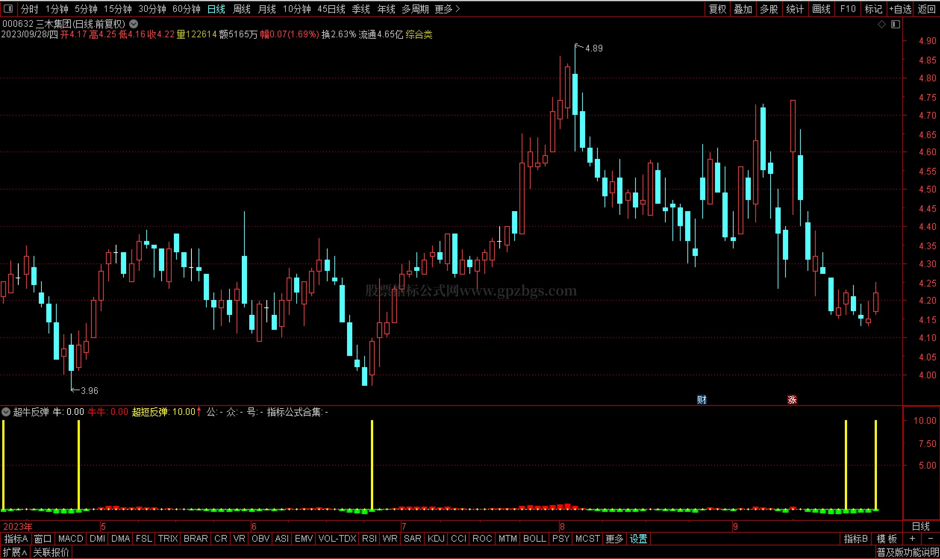This screenshot has width=940, height=560.
Task: Open 普及版功能说明 link
Action: 908,553
